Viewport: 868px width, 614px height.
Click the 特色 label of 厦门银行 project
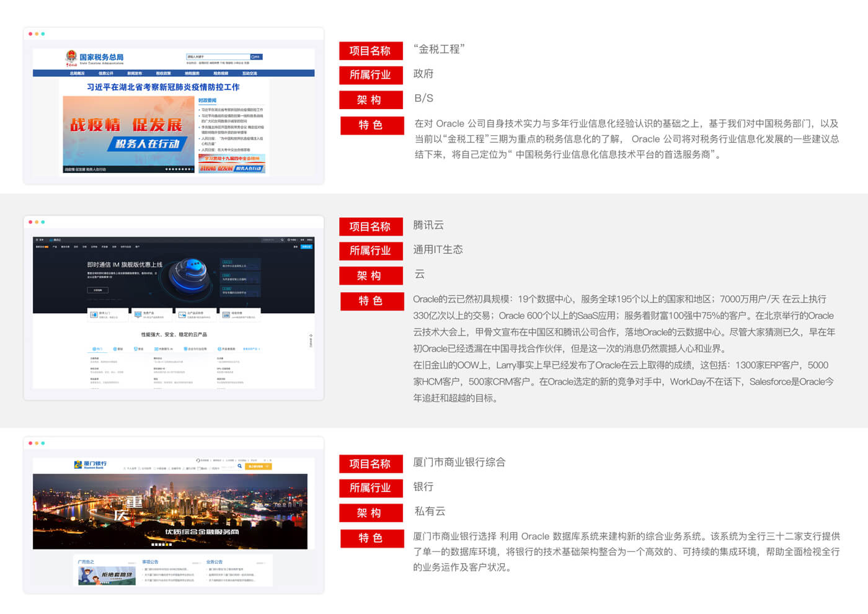pyautogui.click(x=372, y=538)
